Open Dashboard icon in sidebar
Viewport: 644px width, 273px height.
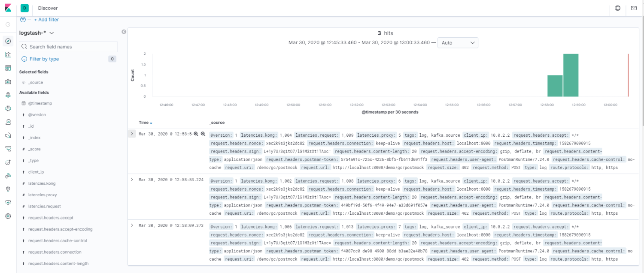pyautogui.click(x=8, y=68)
